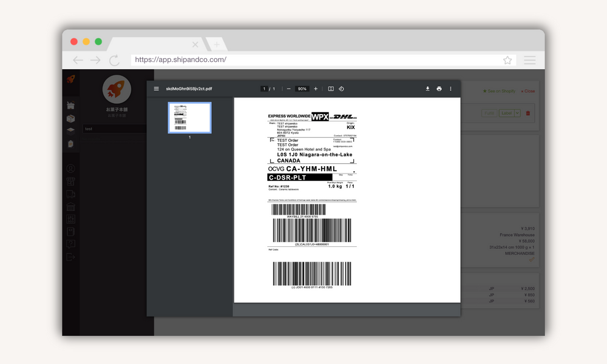This screenshot has width=607, height=364.
Task: Print the shipping label
Action: [x=439, y=89]
